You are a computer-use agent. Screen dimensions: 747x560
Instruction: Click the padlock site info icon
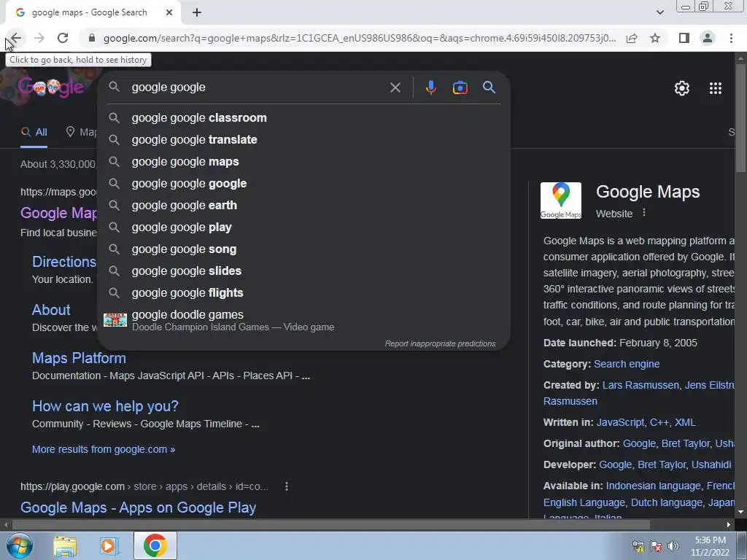pos(92,38)
